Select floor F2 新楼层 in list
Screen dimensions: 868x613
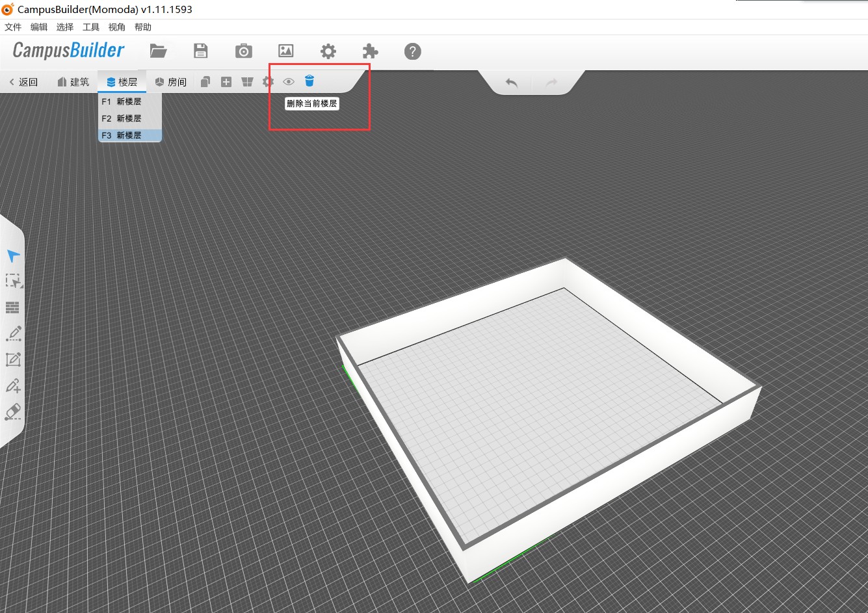point(129,118)
